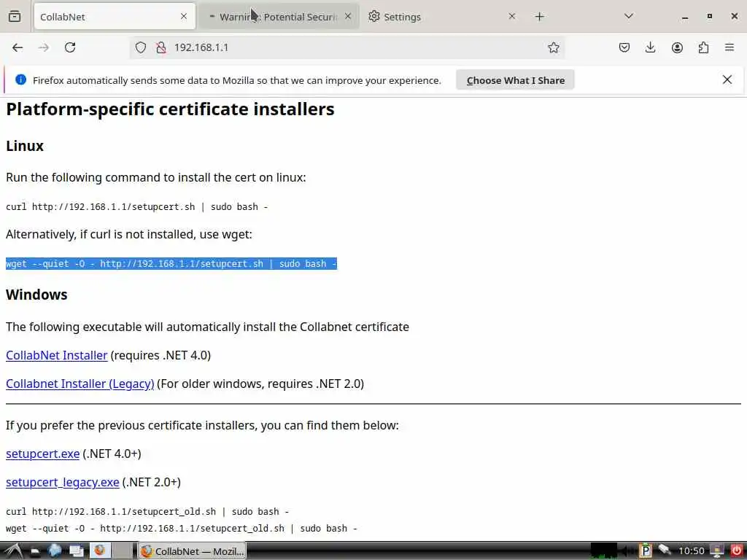
Task: Open the Collabnet Installer (Legacy) link
Action: [x=80, y=384]
